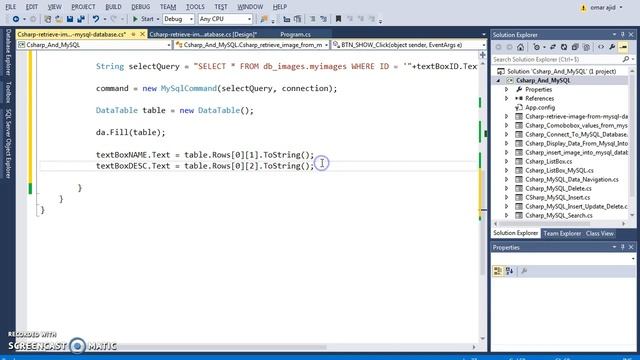Viewport: 640px width, 360px height.
Task: Open the Csharp_And_MySQL project scope dropdown
Action: pos(168,45)
